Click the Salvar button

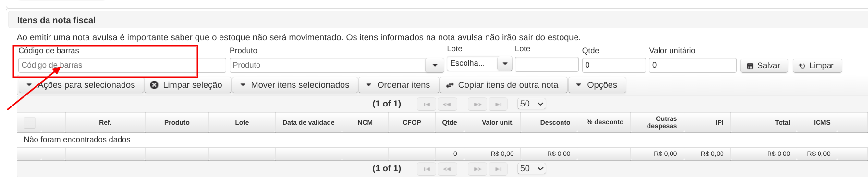pos(764,66)
